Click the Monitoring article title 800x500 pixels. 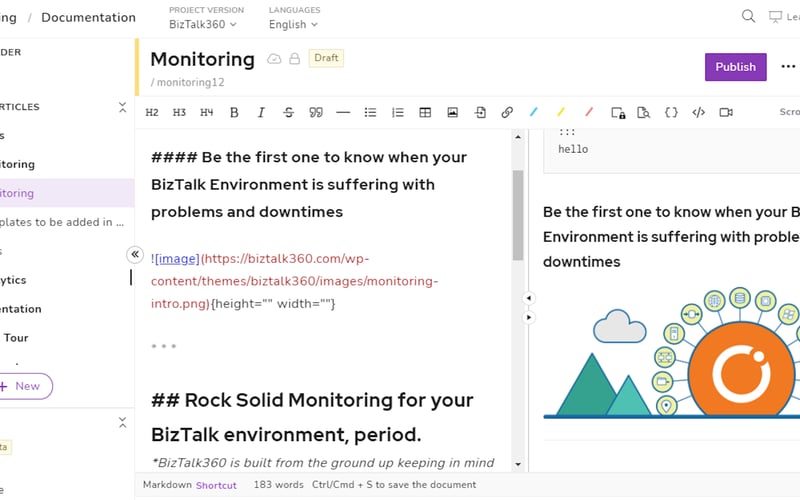point(203,59)
